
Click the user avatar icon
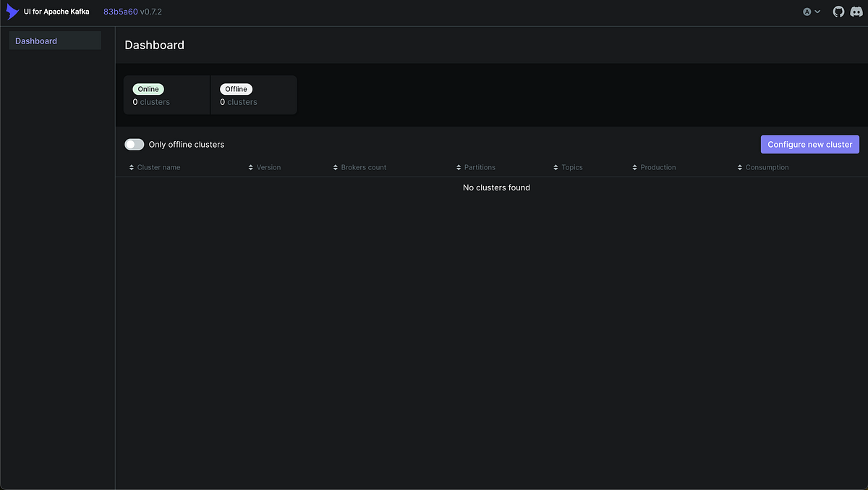[807, 11]
